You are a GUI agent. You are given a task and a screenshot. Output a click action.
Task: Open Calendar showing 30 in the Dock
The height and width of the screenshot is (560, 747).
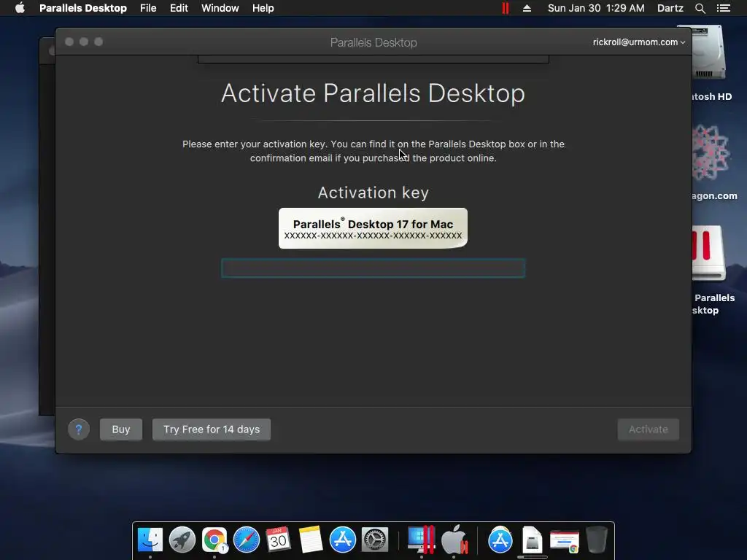pyautogui.click(x=278, y=540)
